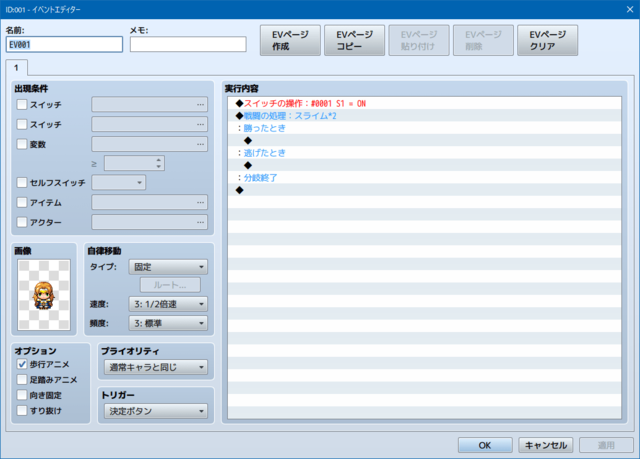Check the すり抜け option
640x459 pixels.
[x=22, y=410]
